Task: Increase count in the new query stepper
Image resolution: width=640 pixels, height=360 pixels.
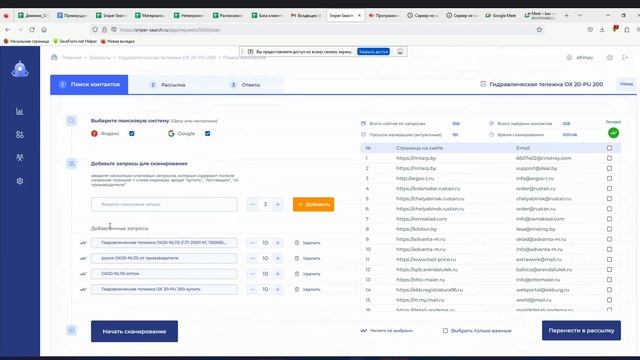Action: click(278, 204)
